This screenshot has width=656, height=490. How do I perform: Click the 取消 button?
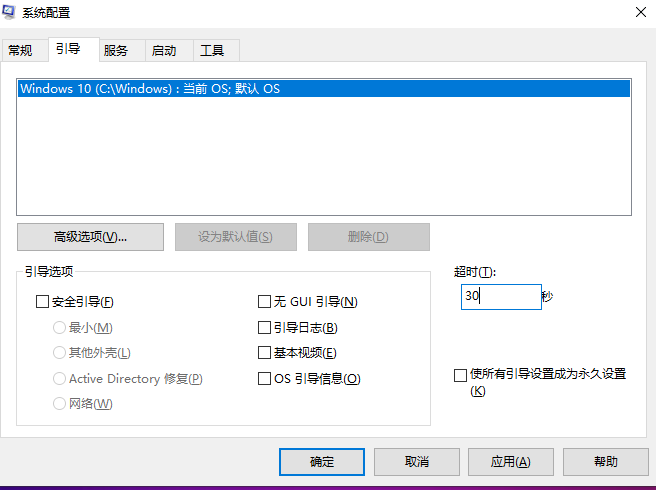click(x=417, y=462)
